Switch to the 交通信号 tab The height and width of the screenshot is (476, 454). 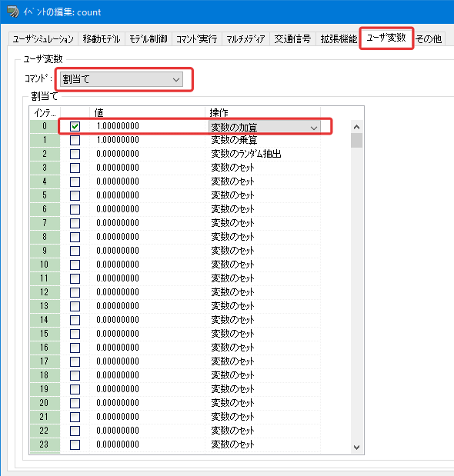(292, 39)
